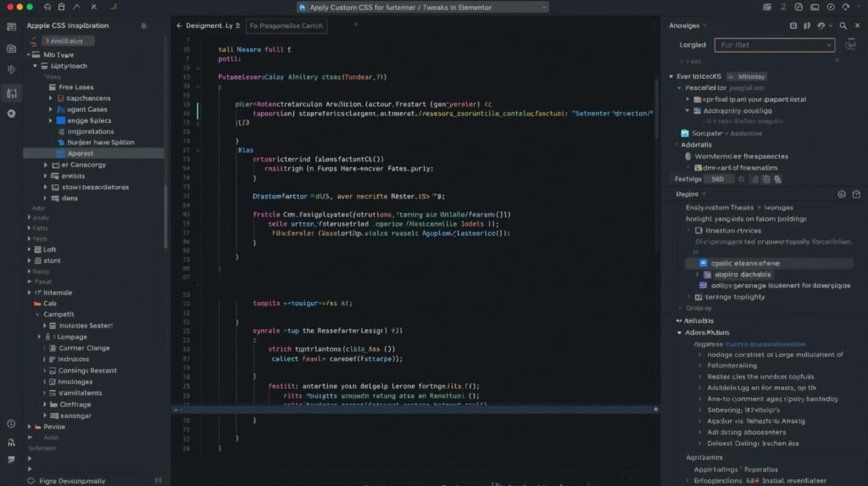Expand the 'sapchencens' folder
The image size is (868, 486).
click(x=50, y=98)
